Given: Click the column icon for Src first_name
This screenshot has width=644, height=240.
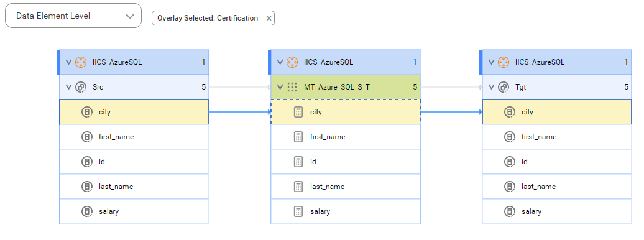Looking at the screenshot, I should point(86,137).
